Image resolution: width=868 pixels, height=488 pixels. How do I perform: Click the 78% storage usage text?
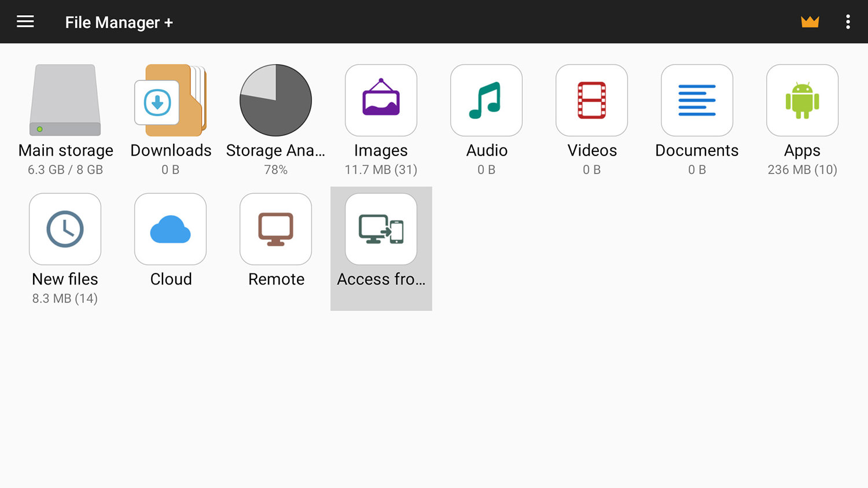(276, 170)
